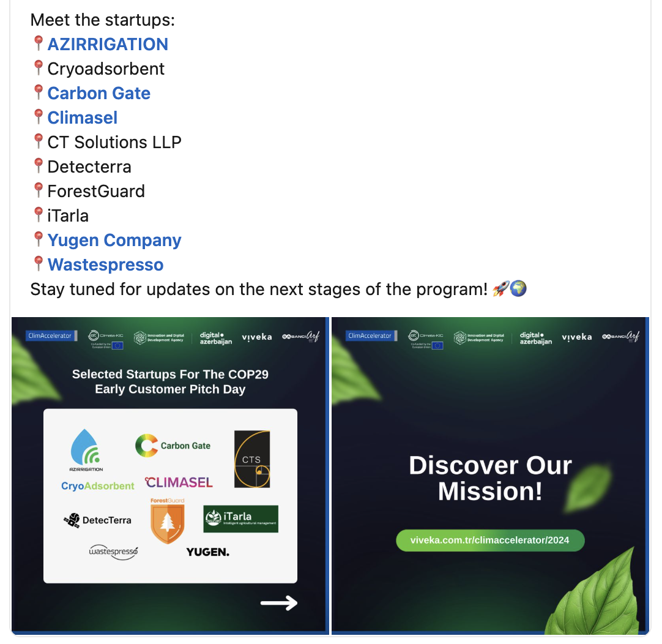662x644 pixels.
Task: Click the wastespresso logo in image
Action: pyautogui.click(x=113, y=552)
